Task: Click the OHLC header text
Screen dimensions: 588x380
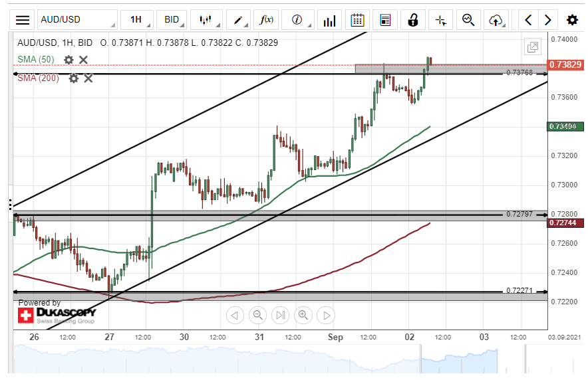Action: click(x=189, y=43)
